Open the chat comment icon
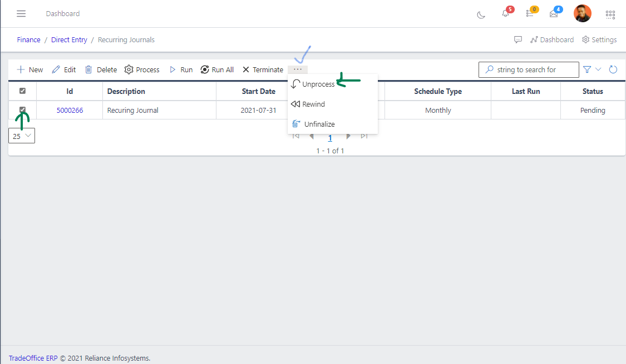This screenshot has height=364, width=626. tap(518, 40)
